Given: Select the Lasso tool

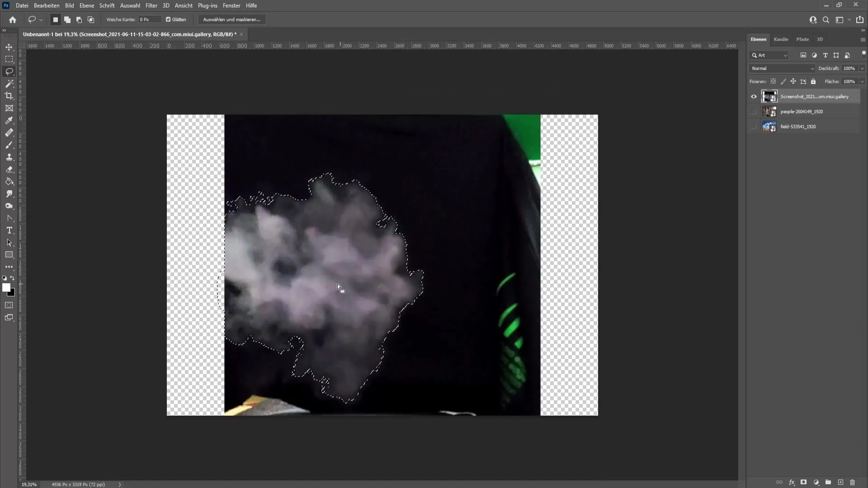Looking at the screenshot, I should (9, 71).
